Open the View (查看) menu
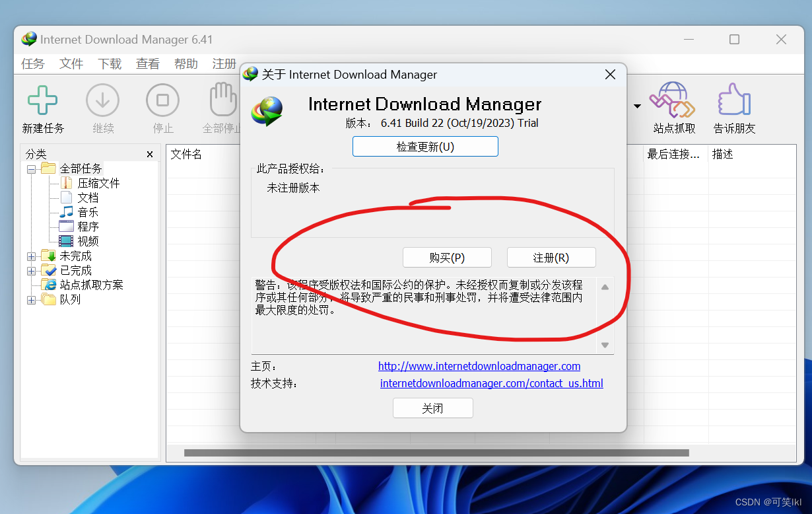The image size is (812, 514). tap(148, 63)
